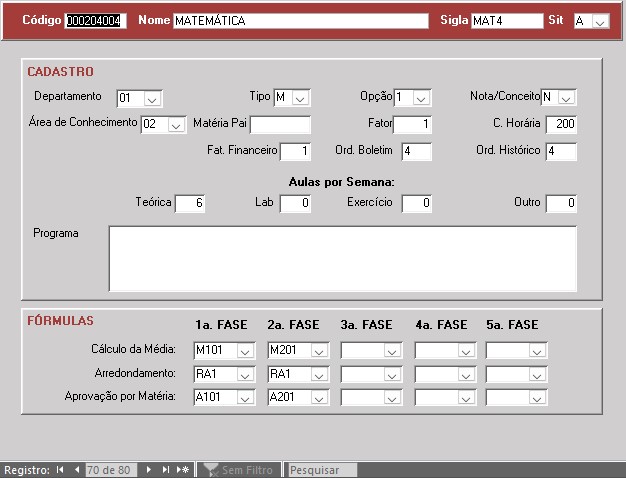This screenshot has height=478, width=626.
Task: Expand 1a. FASE Cálculo da Média dropdown
Action: pos(245,351)
